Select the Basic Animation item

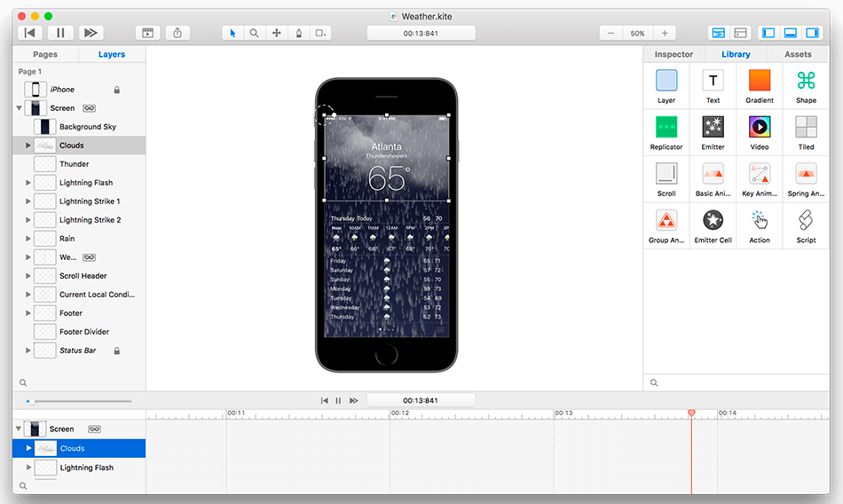[x=713, y=179]
